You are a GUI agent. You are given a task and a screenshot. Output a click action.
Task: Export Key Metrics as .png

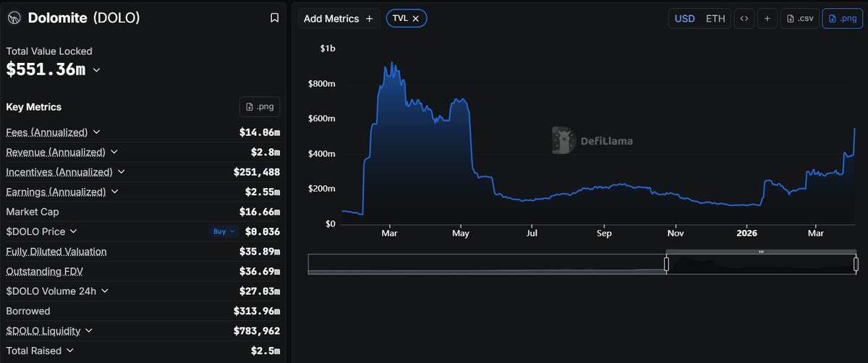(260, 107)
